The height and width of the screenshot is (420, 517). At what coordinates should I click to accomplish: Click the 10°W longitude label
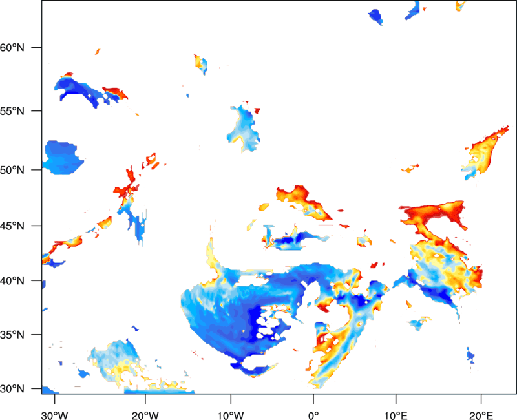coord(231,415)
